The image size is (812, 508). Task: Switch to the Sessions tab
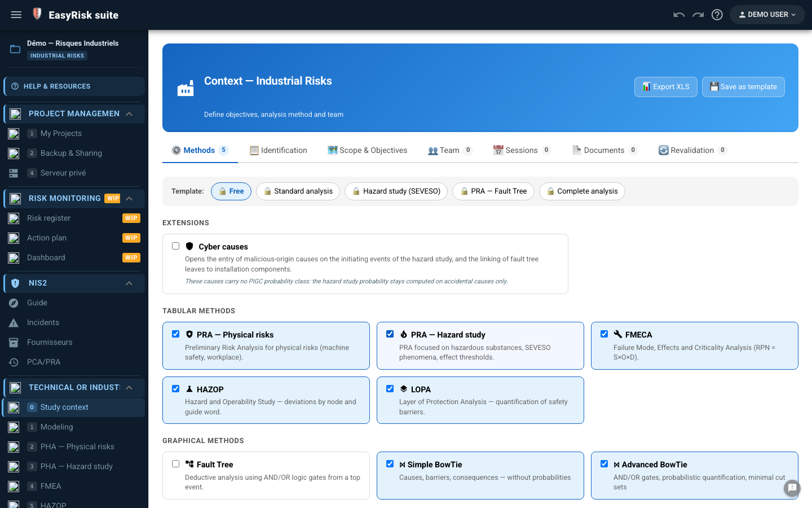coord(522,150)
